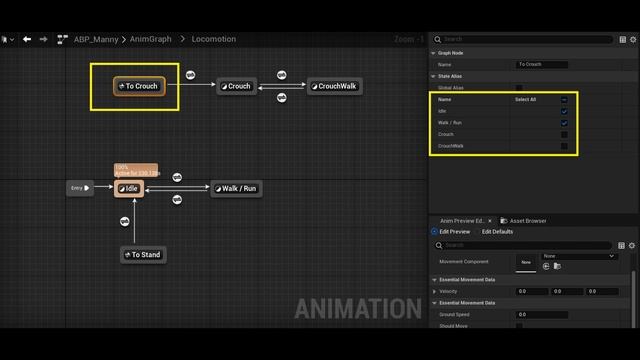Viewport: 640px width, 360px height.
Task: Browse to Movement Component asset folder icon
Action: coord(558,266)
